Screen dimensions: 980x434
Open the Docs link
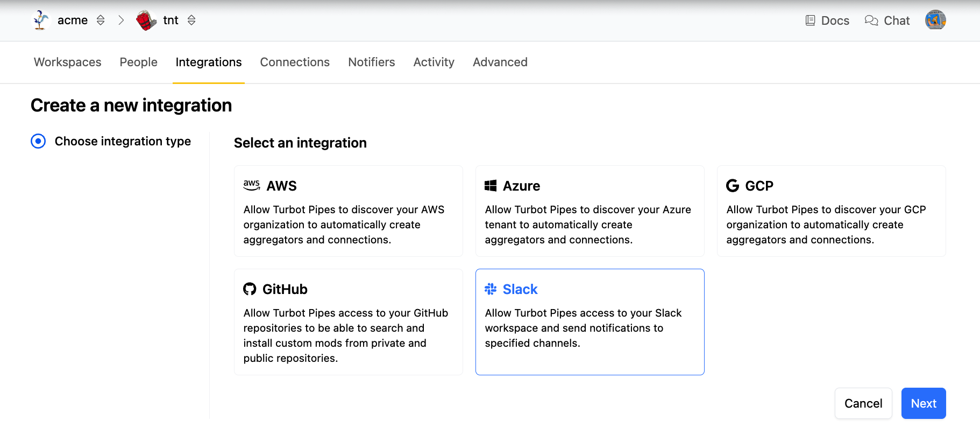tap(827, 20)
